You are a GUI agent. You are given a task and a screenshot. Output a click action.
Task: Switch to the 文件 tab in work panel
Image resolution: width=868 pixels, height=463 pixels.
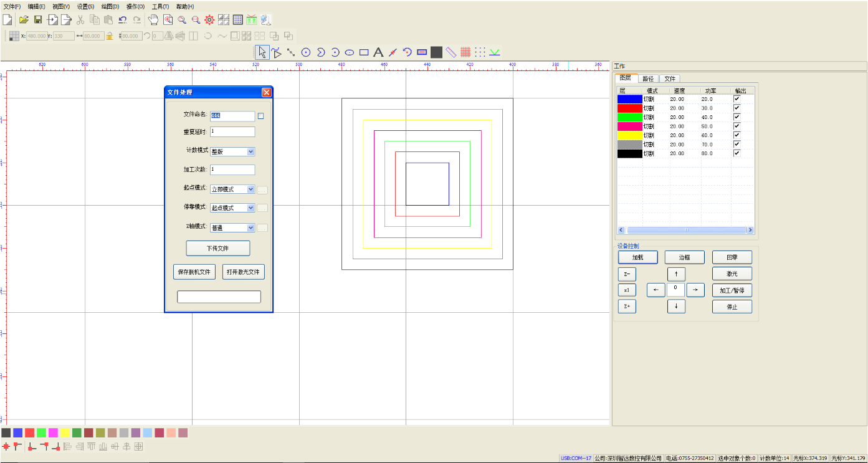(669, 79)
